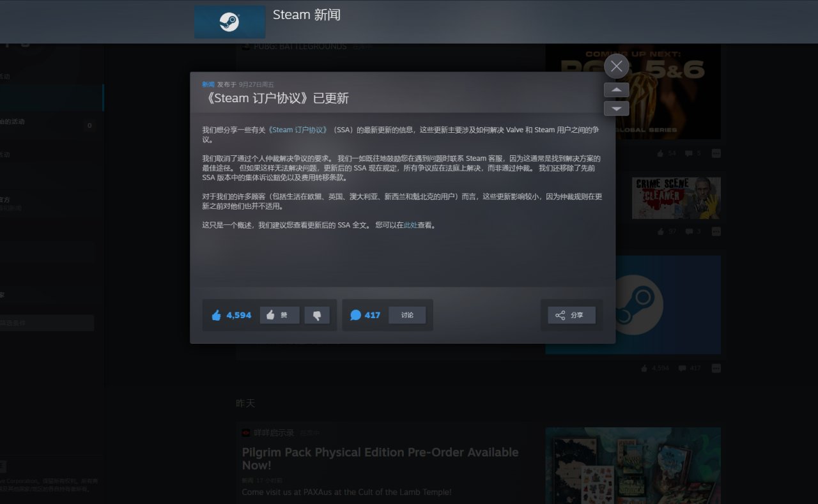Click thumbs-up icon beside 54 in background

[661, 153]
